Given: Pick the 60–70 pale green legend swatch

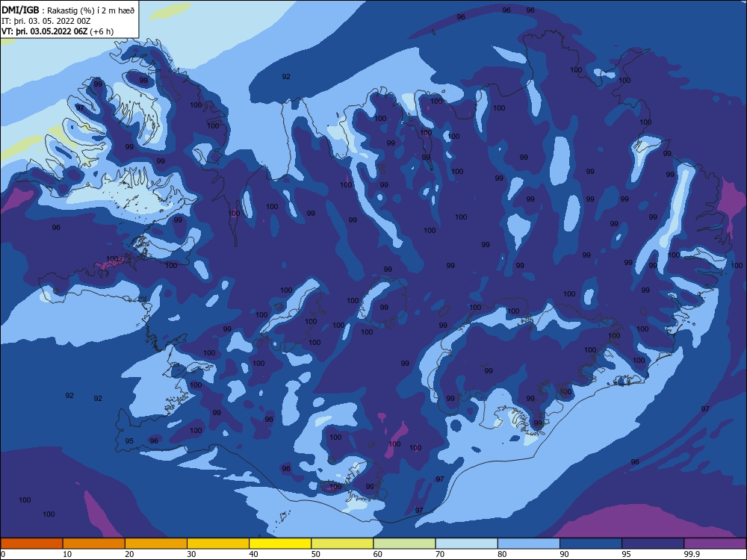Looking at the screenshot, I should coord(404,544).
